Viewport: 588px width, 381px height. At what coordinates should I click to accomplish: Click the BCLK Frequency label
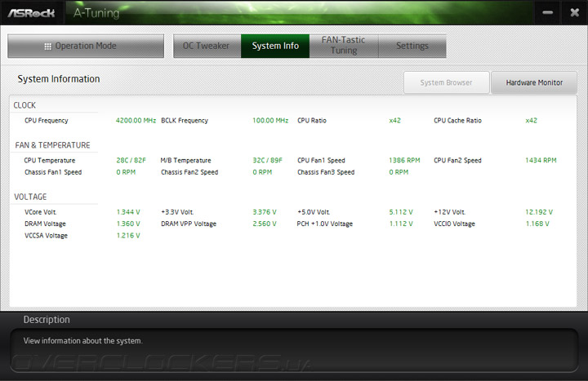185,121
